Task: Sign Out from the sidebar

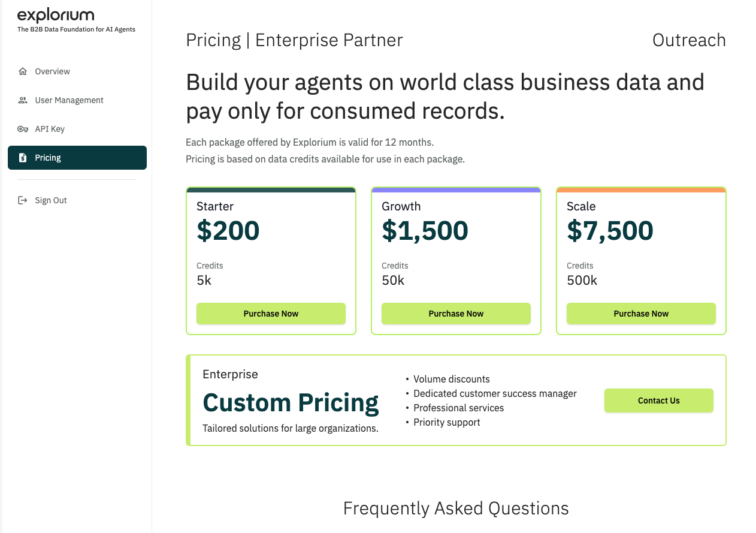Action: 51,200
